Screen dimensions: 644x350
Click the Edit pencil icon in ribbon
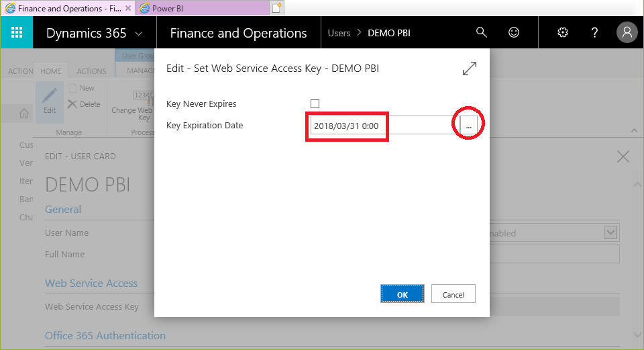click(x=50, y=96)
